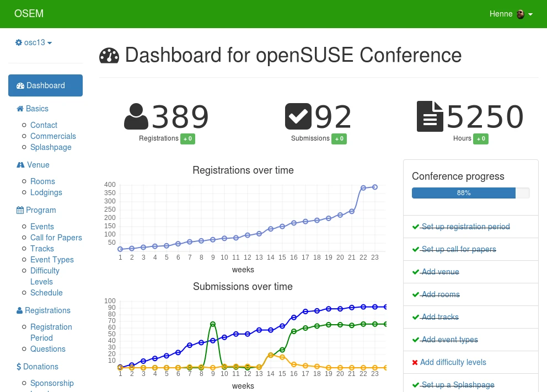
Task: Open the Contact page
Action: [44, 125]
